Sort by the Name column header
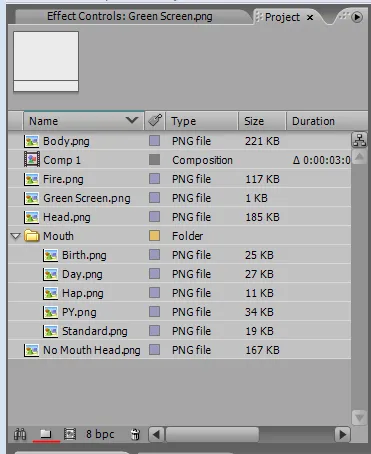 (83, 121)
